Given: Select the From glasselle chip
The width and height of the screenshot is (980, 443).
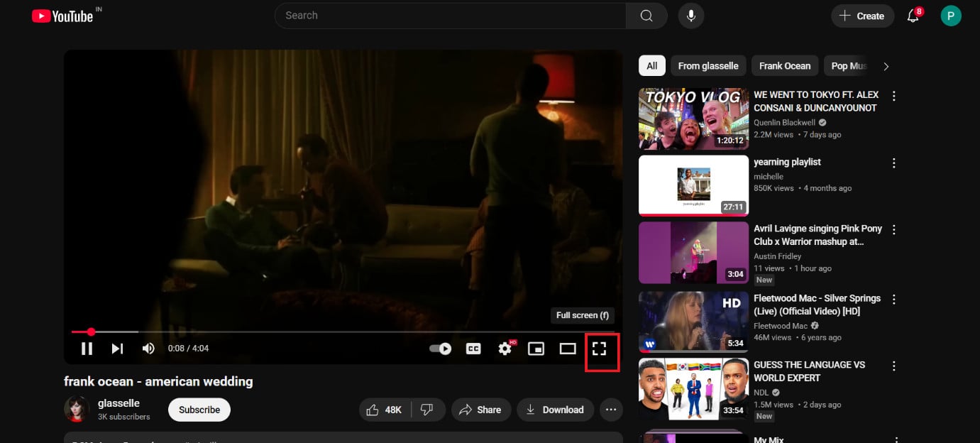Looking at the screenshot, I should tap(708, 66).
